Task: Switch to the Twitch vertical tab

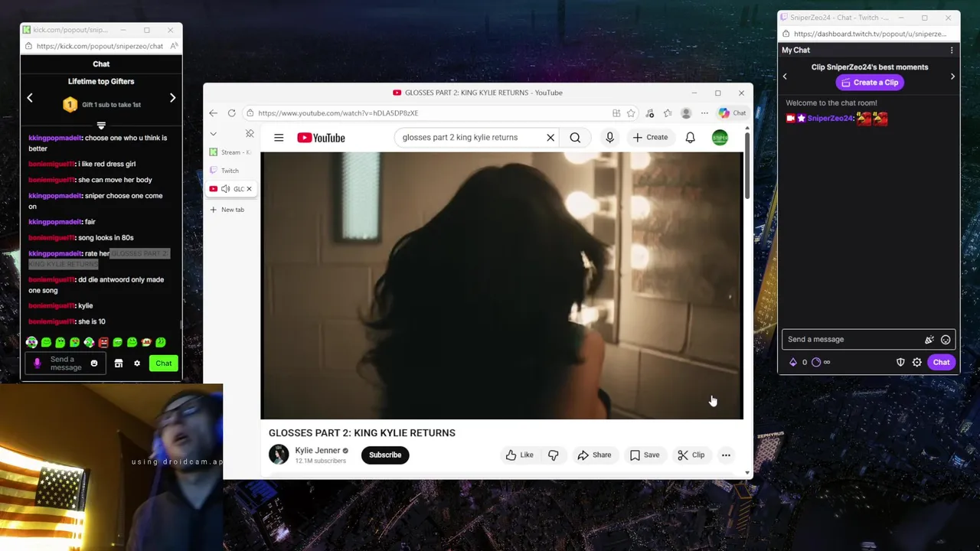Action: [230, 171]
